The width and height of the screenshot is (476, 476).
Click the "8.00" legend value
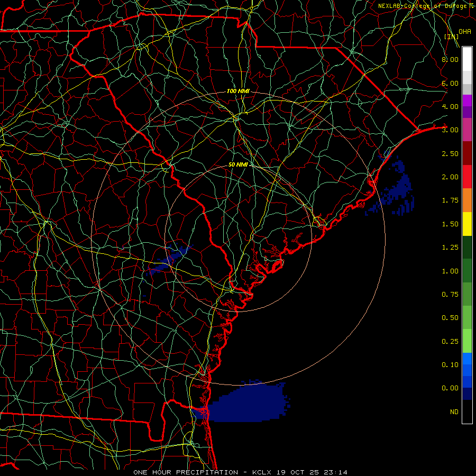pyautogui.click(x=450, y=59)
